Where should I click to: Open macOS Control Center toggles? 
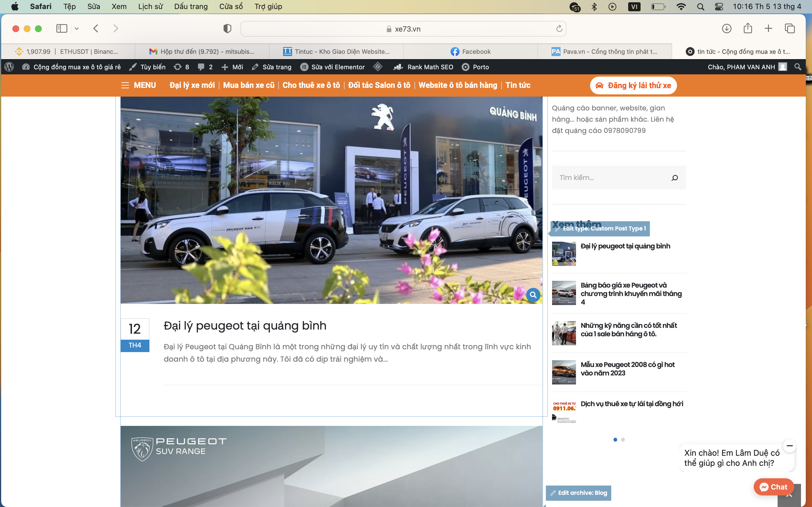pyautogui.click(x=719, y=7)
